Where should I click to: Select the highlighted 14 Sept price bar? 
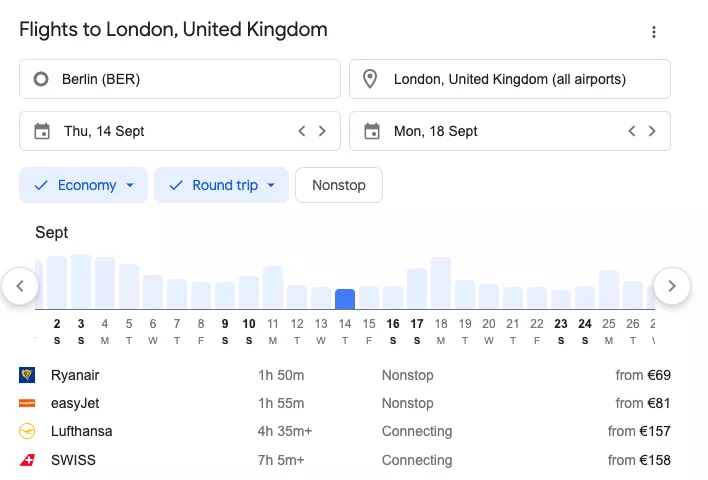coord(345,299)
